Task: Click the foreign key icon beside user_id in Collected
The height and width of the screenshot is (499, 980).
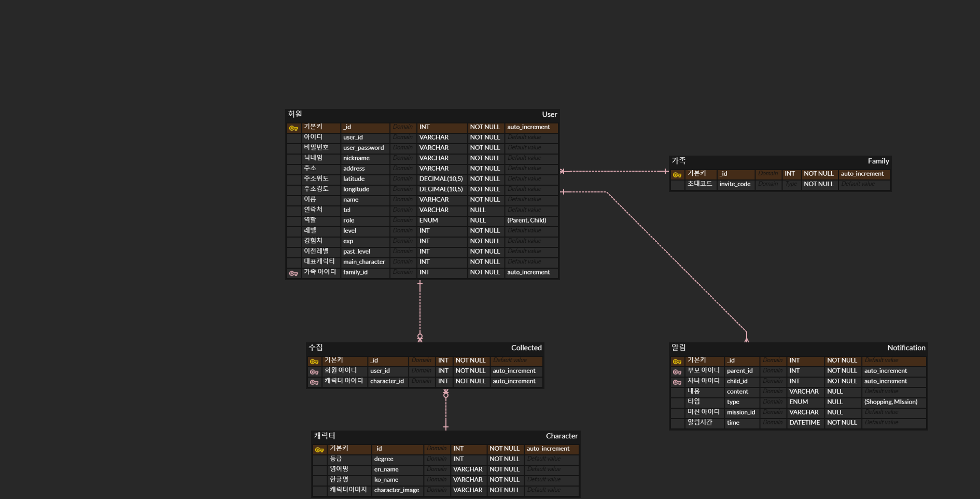Action: 314,372
